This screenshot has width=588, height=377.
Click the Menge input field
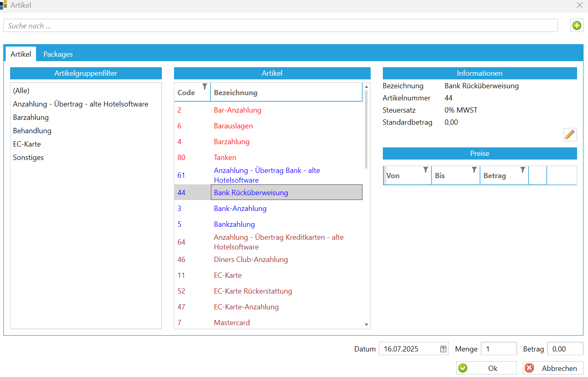499,349
